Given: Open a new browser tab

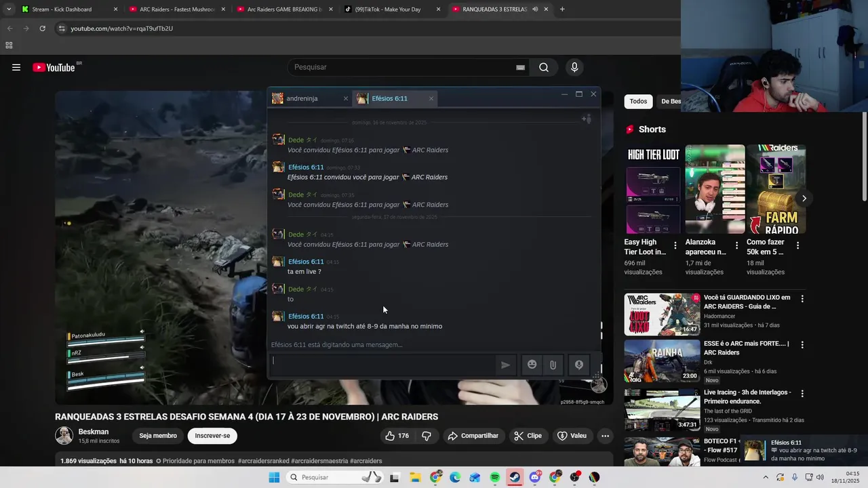Looking at the screenshot, I should click(562, 9).
